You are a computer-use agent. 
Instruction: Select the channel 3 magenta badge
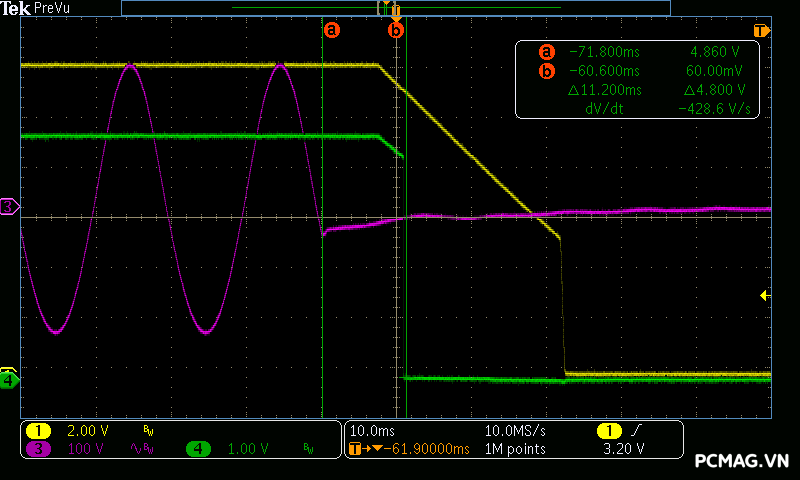click(x=38, y=449)
